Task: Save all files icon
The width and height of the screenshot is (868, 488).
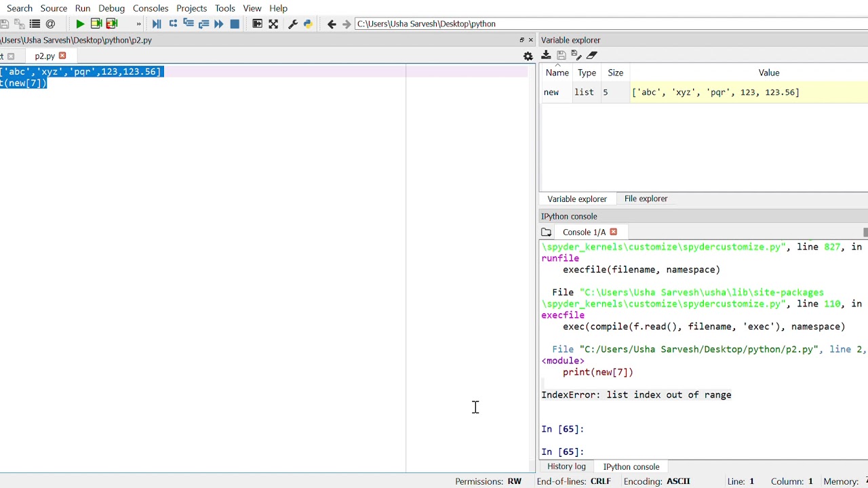Action: pos(19,24)
